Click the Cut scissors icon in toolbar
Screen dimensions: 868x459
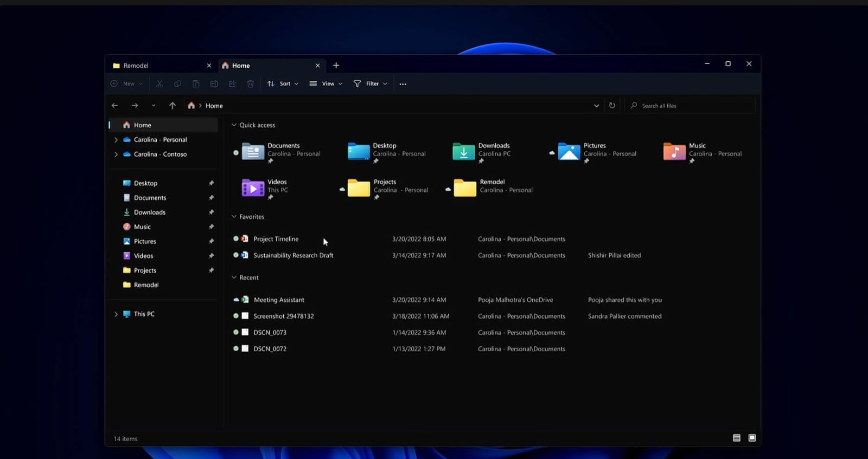[x=159, y=84]
